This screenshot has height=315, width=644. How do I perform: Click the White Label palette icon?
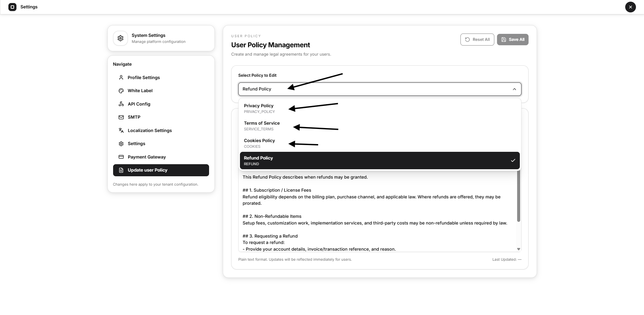pyautogui.click(x=121, y=91)
